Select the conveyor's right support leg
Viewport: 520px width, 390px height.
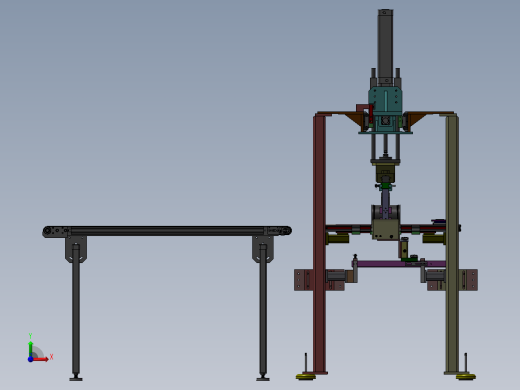(263, 312)
